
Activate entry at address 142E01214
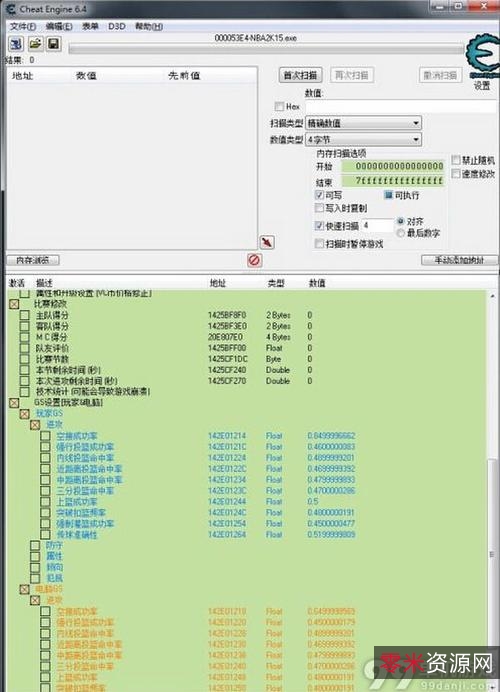pyautogui.click(x=45, y=436)
